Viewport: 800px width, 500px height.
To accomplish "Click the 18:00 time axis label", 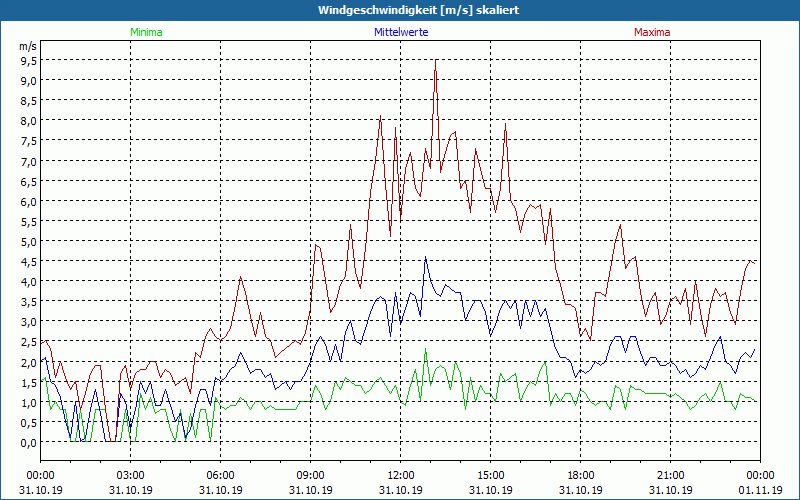I will 581,476.
